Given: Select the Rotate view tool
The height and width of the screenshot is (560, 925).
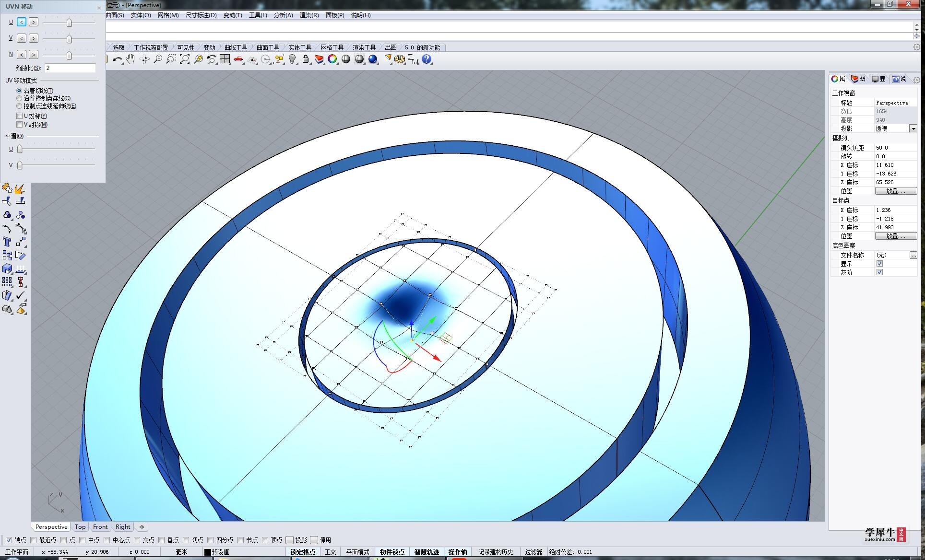Looking at the screenshot, I should 144,59.
